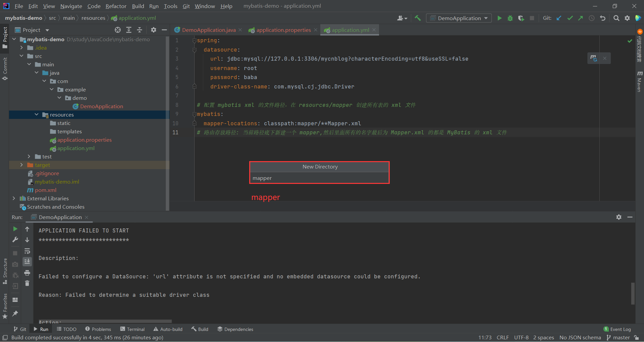This screenshot has width=644, height=342.
Task: Collapse the mybatis-demo root node
Action: pos(14,39)
